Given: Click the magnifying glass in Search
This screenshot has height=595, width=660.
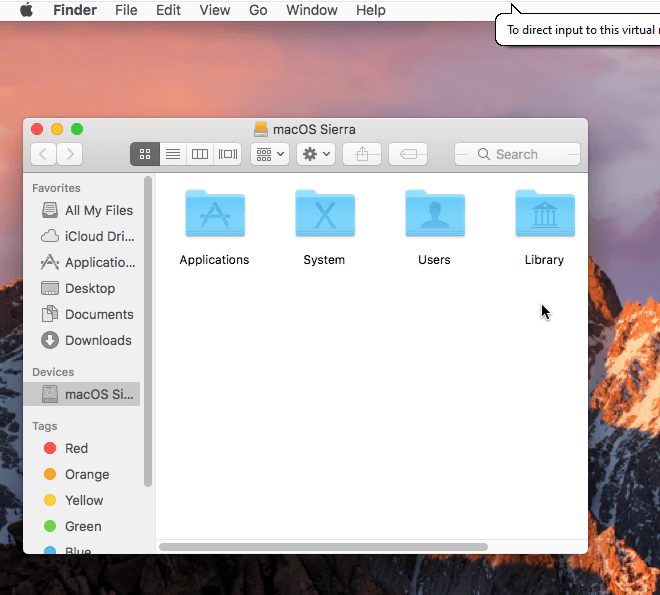Looking at the screenshot, I should point(484,154).
